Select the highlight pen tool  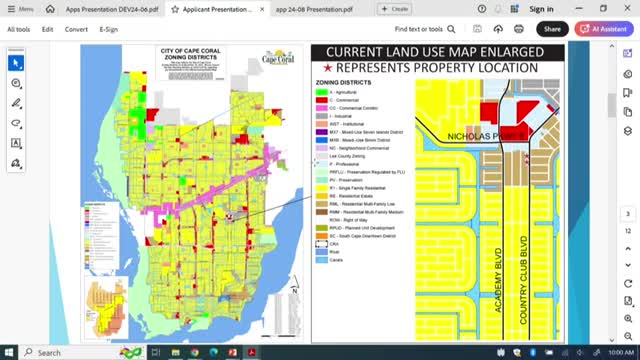pos(16,103)
